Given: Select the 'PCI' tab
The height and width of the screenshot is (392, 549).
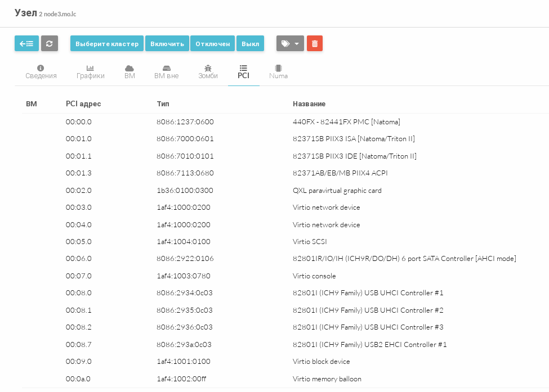Looking at the screenshot, I should 243,72.
